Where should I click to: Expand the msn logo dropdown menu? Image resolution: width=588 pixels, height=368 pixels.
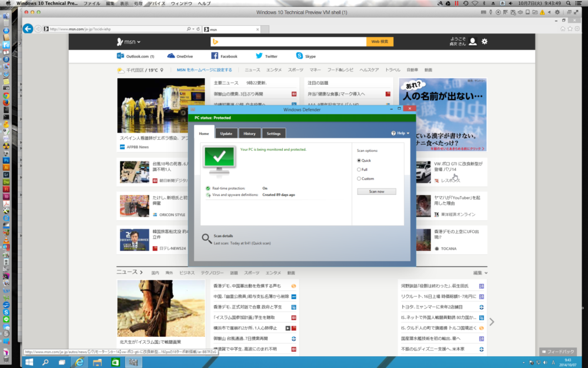click(x=129, y=42)
